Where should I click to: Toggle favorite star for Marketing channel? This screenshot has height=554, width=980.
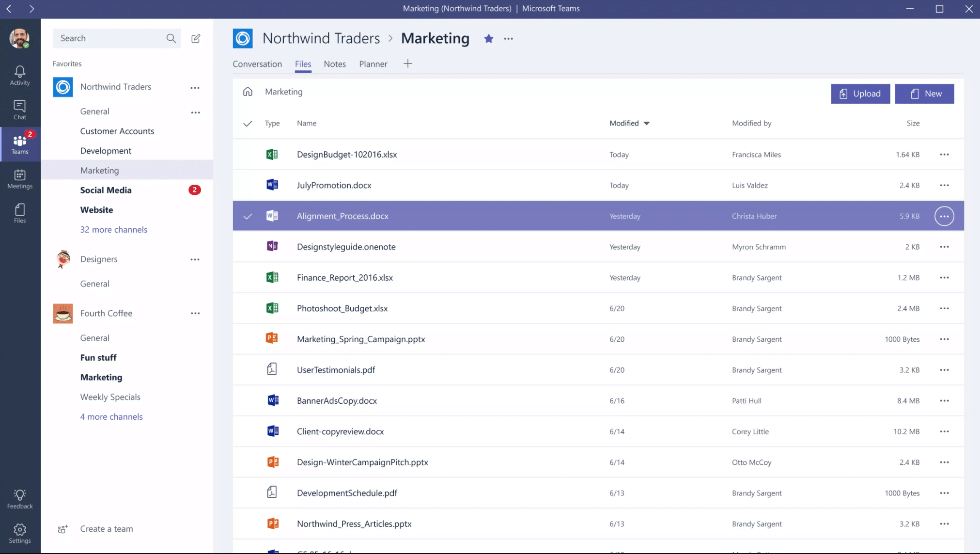click(488, 38)
